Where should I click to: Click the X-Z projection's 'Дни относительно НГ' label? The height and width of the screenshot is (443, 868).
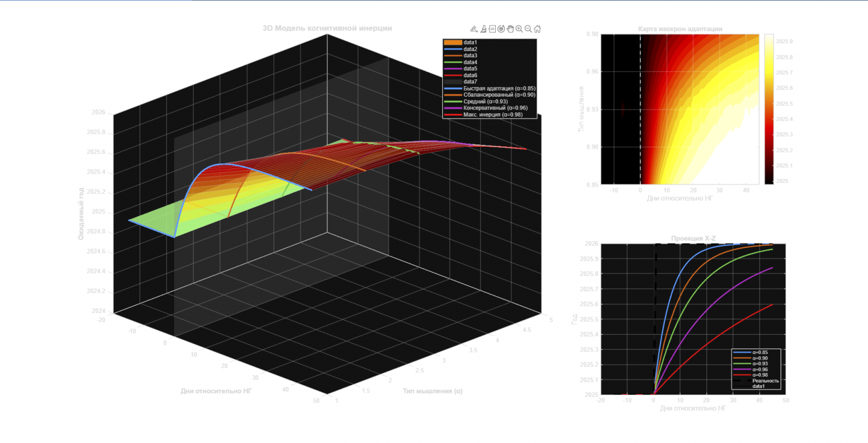tap(693, 408)
